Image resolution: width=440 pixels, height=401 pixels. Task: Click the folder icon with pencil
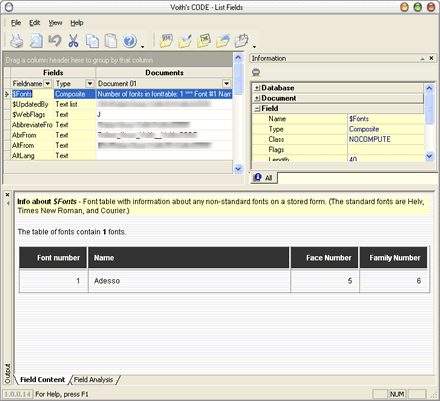point(185,41)
